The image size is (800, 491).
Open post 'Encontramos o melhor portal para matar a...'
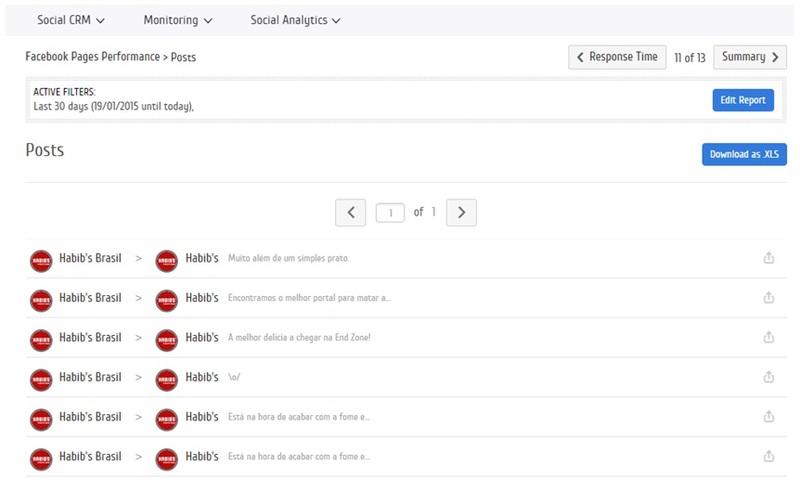[x=309, y=298]
